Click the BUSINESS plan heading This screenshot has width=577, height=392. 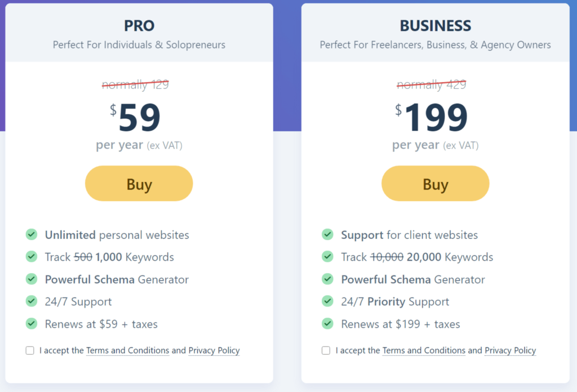[x=435, y=25]
